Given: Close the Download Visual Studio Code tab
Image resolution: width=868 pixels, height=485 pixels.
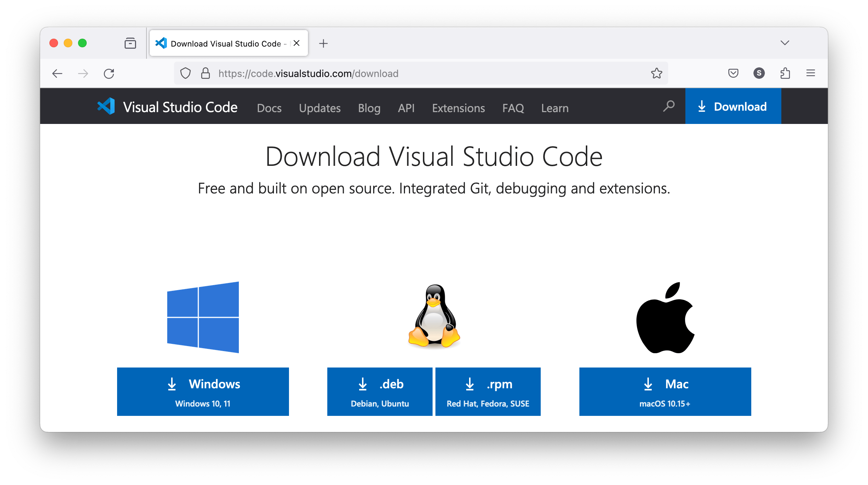Looking at the screenshot, I should 296,43.
